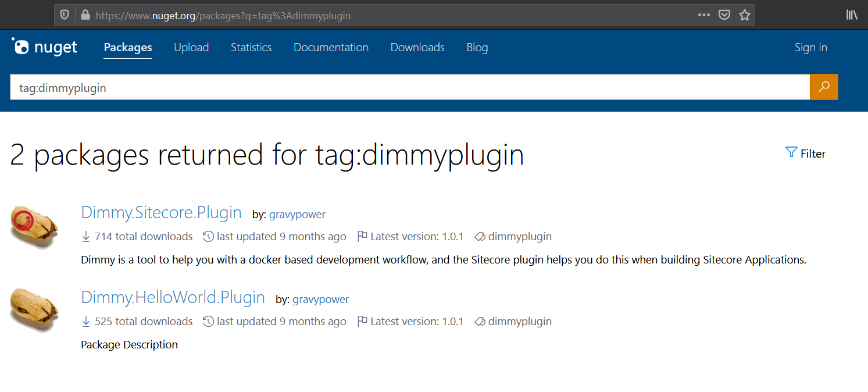Click Sign in
The image size is (868, 392).
pos(811,48)
